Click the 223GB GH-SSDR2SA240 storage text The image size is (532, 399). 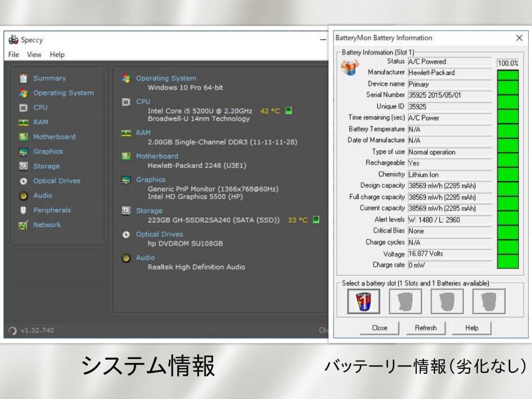214,220
